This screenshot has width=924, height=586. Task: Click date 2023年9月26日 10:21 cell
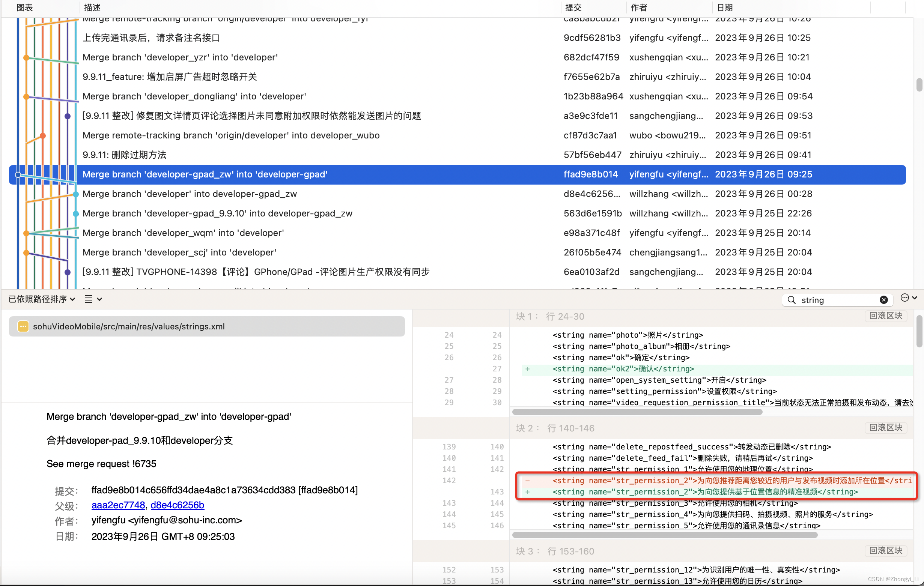click(762, 57)
